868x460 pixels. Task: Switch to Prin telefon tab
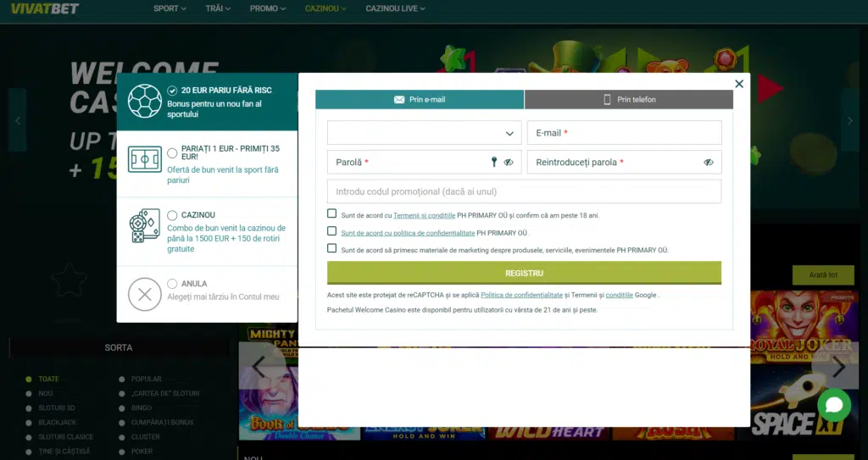click(x=629, y=100)
